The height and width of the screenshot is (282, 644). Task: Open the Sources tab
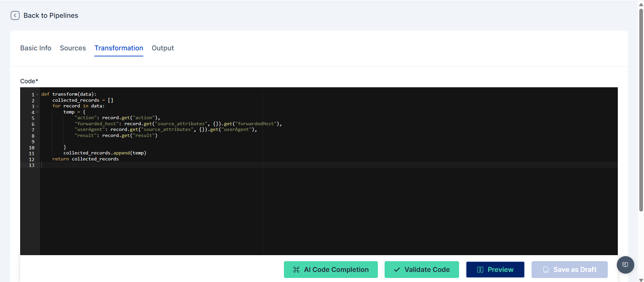(73, 48)
